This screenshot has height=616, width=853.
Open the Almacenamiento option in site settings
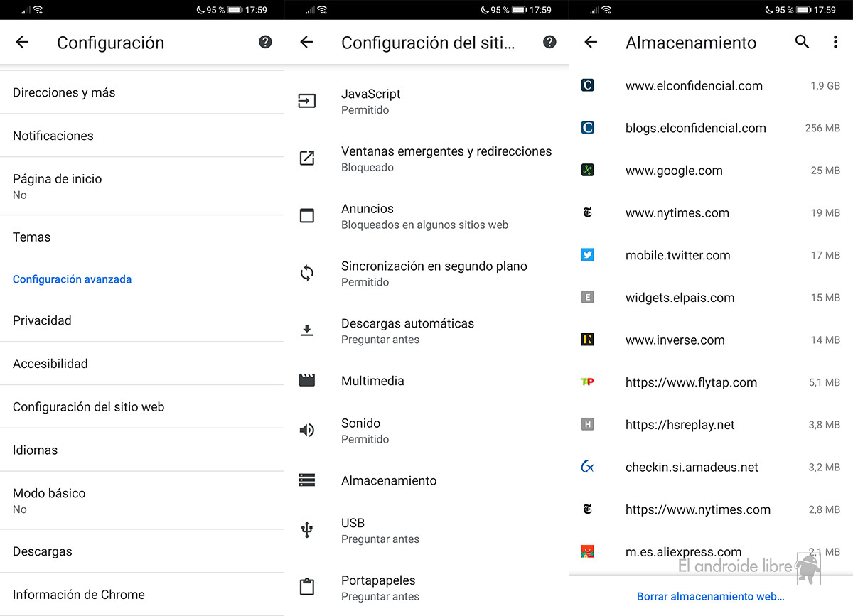click(389, 481)
